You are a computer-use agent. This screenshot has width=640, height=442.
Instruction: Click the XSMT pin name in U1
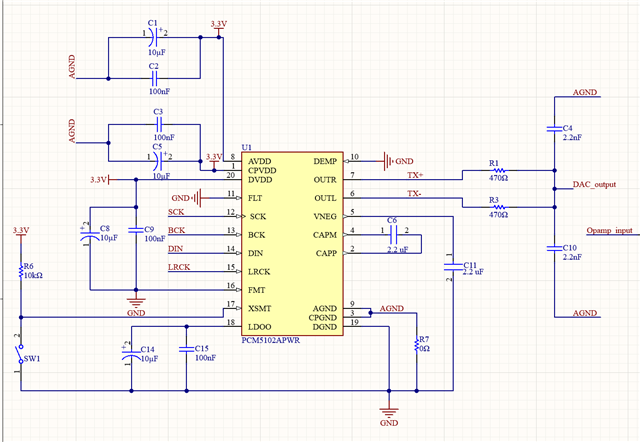[260, 309]
